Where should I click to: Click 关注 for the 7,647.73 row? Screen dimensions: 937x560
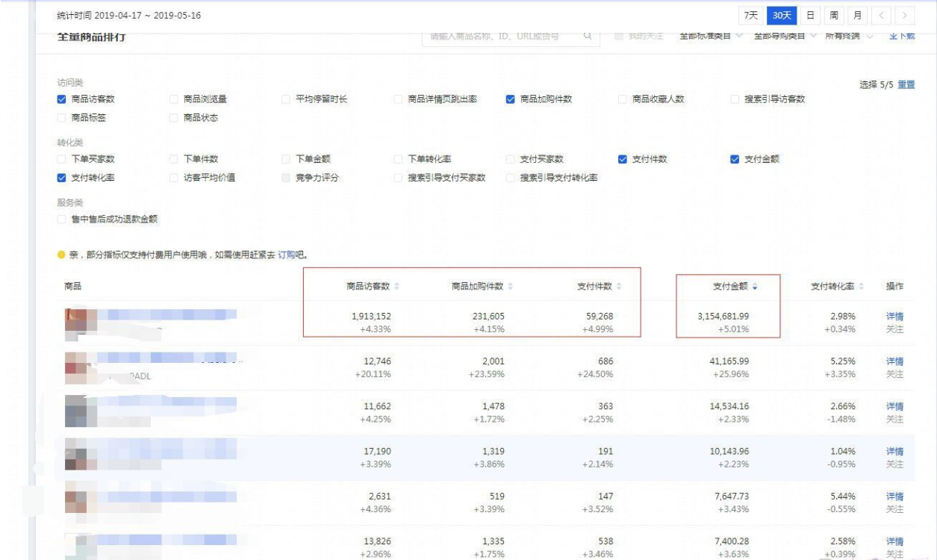tap(894, 509)
